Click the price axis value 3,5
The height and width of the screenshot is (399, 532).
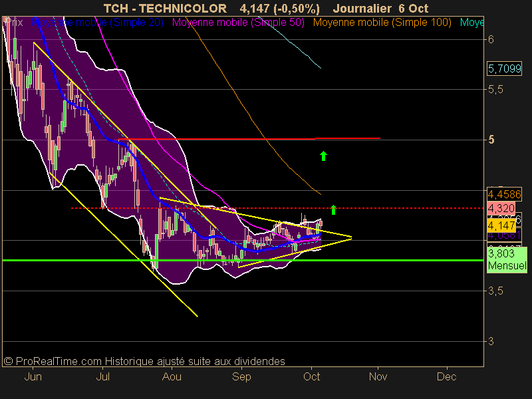click(x=495, y=291)
